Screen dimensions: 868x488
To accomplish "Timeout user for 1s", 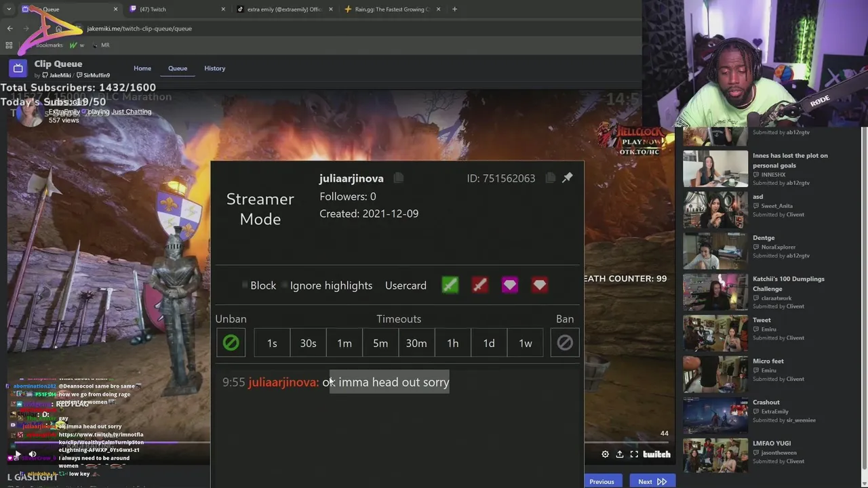I will coord(272,343).
